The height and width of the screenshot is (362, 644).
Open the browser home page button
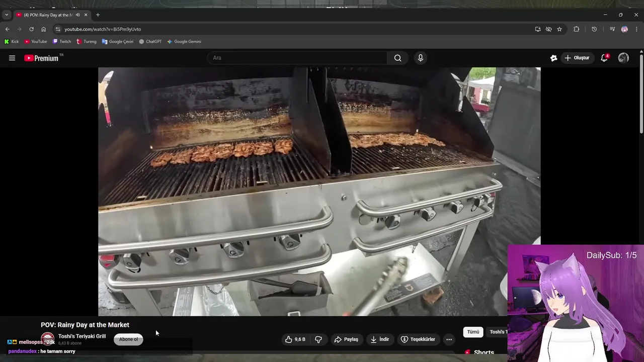pos(43,29)
